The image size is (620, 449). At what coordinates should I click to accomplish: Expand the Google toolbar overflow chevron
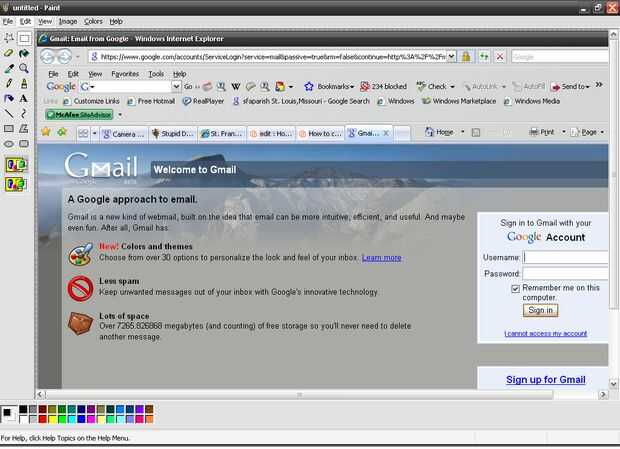pos(599,85)
